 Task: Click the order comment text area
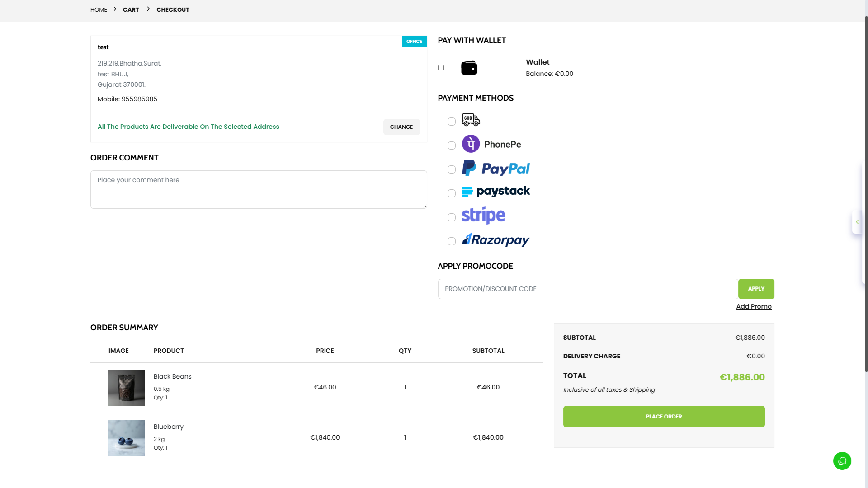click(x=258, y=189)
